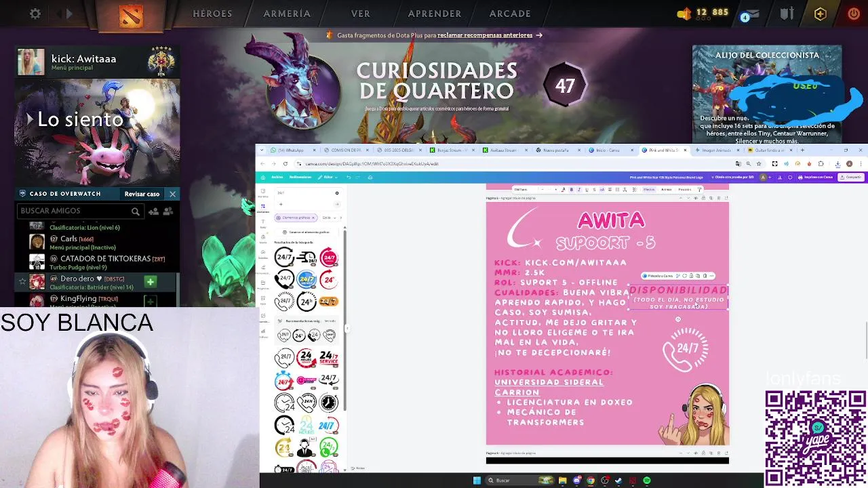Open the Alijo del Coleccionista promo
Viewport: 868px width, 488px height.
click(x=767, y=95)
